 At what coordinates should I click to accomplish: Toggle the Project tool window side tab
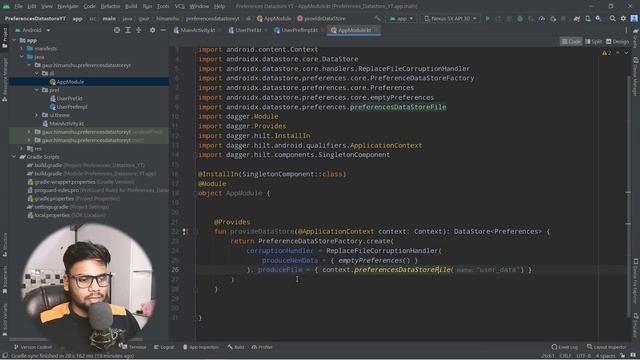5,38
